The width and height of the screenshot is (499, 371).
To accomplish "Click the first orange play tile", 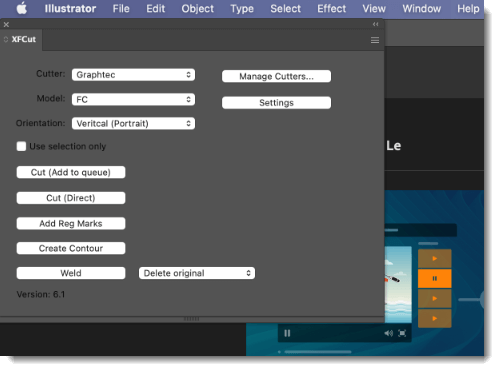I will pyautogui.click(x=435, y=258).
